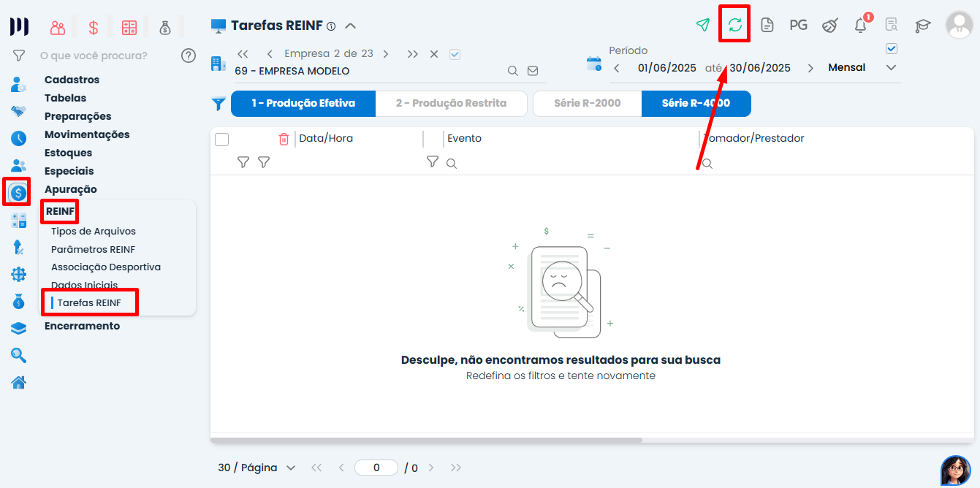This screenshot has height=488, width=980.
Task: Click the document search icon in header
Action: (x=892, y=26)
